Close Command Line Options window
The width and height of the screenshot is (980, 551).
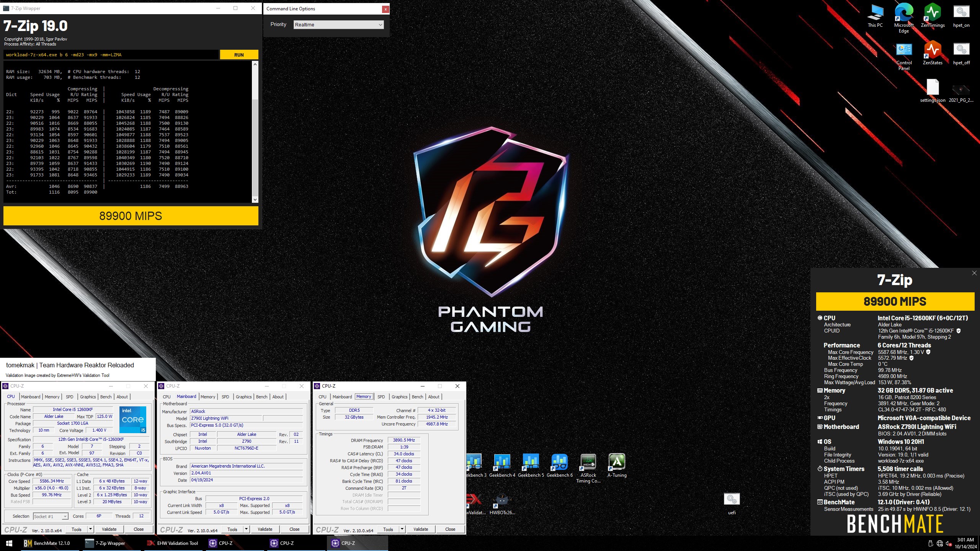click(x=385, y=9)
